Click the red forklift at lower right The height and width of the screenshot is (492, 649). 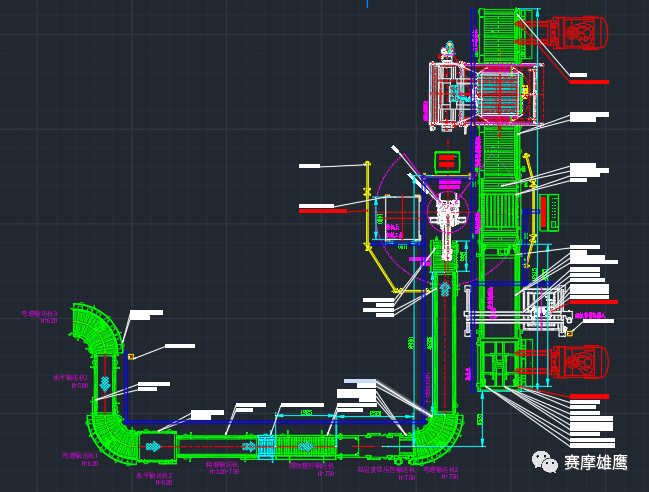(582, 361)
